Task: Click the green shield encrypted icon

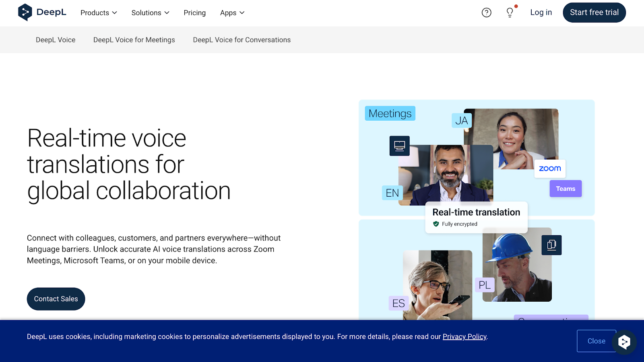Action: click(x=436, y=224)
